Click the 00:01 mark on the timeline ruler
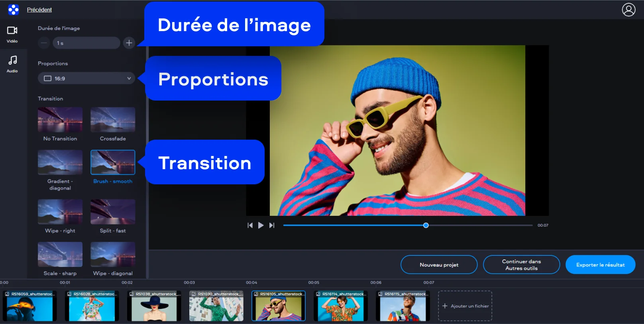 (65, 283)
